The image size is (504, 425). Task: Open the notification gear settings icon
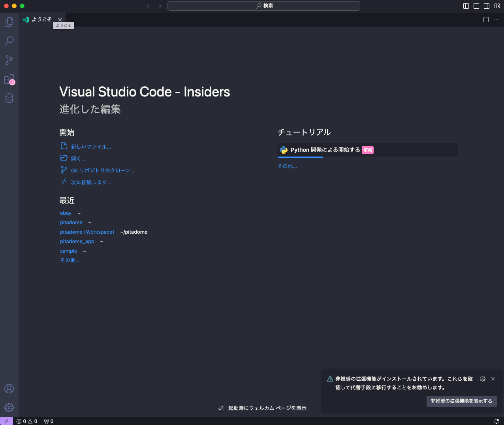483,379
